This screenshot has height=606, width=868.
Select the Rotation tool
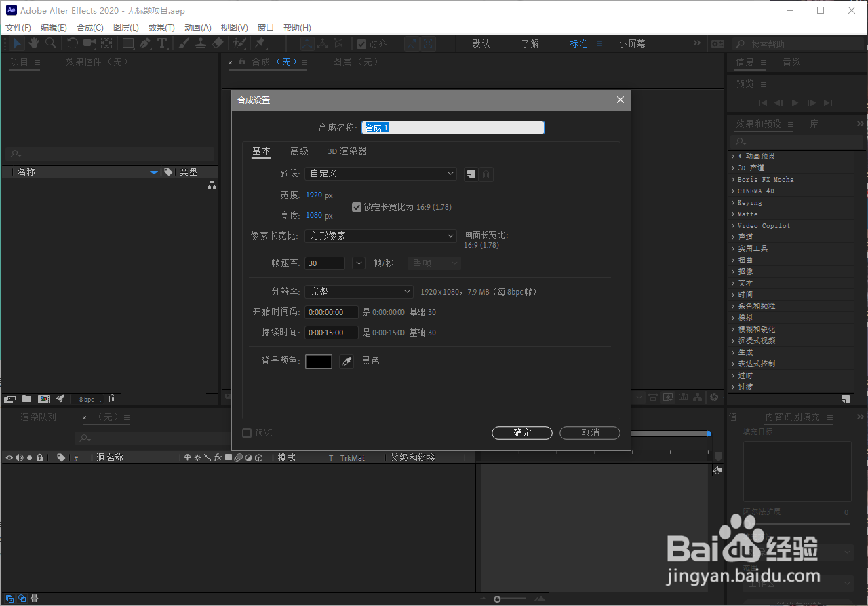tap(73, 43)
